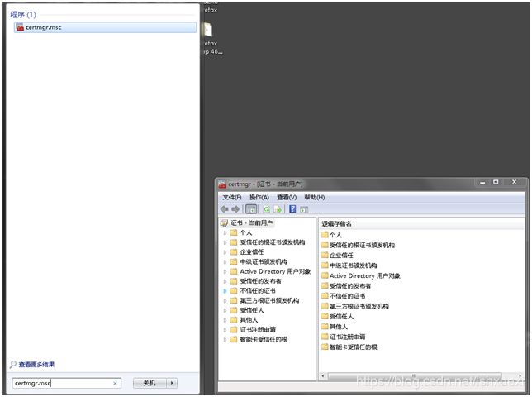The width and height of the screenshot is (532, 397).
Task: Click 其他人 text in the right pane
Action: tap(339, 327)
